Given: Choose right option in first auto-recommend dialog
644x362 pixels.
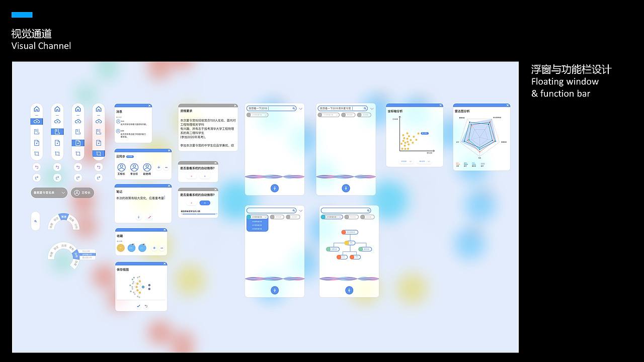Looking at the screenshot, I should (205, 176).
